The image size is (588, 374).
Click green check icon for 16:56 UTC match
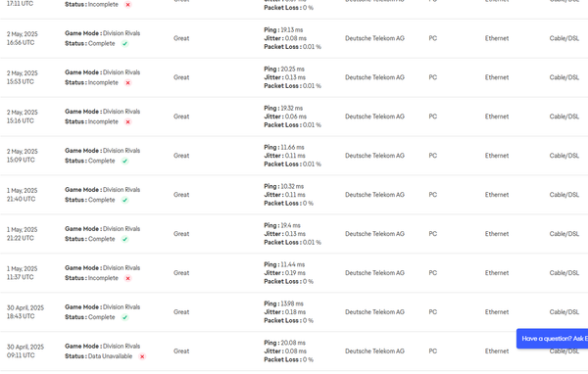[124, 44]
